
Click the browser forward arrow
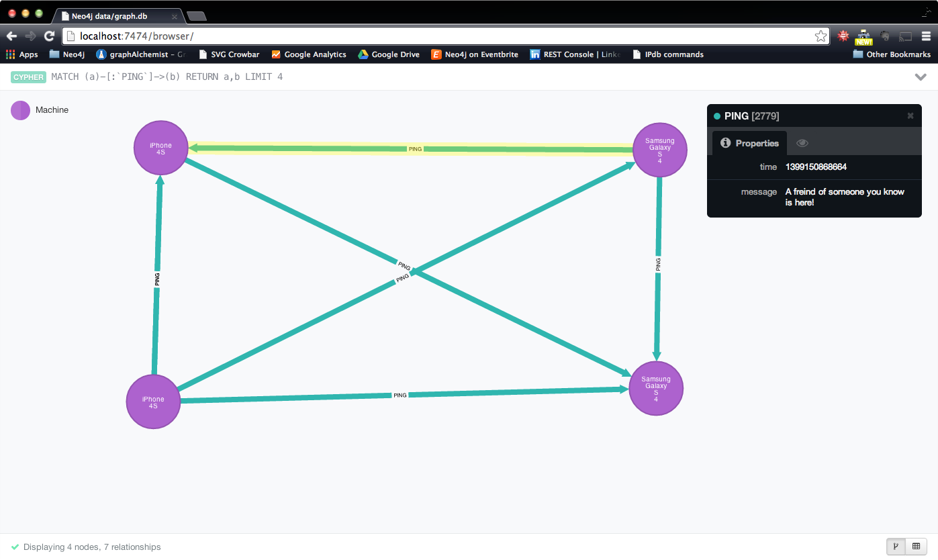30,36
